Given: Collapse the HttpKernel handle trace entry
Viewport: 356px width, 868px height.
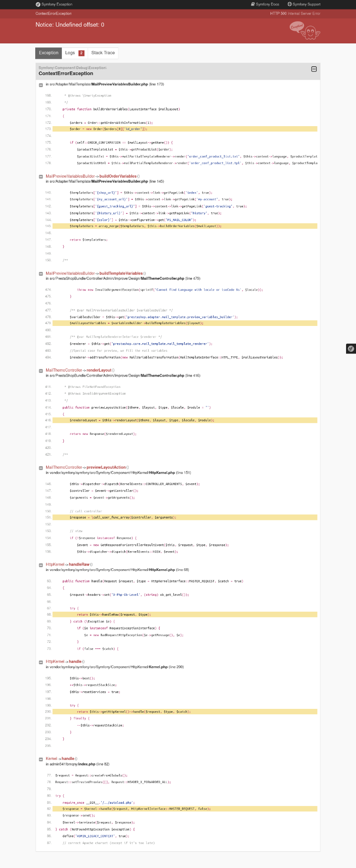Looking at the screenshot, I should click(x=41, y=662).
